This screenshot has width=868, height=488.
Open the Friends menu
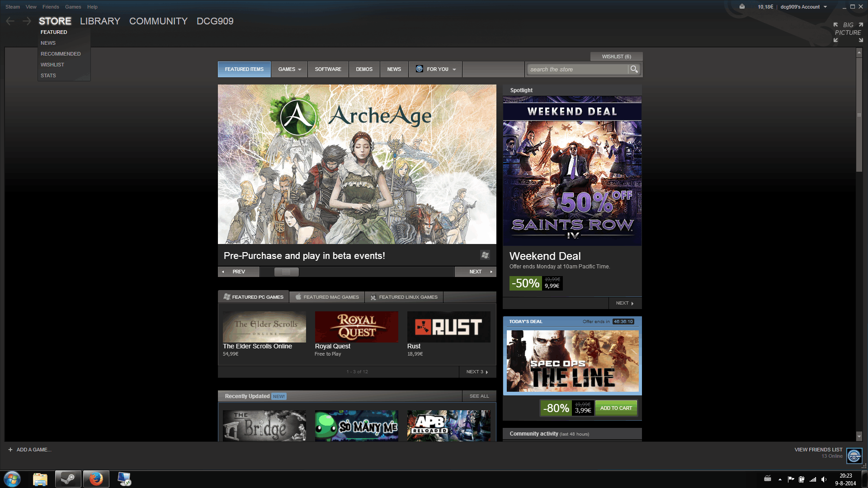pyautogui.click(x=51, y=7)
